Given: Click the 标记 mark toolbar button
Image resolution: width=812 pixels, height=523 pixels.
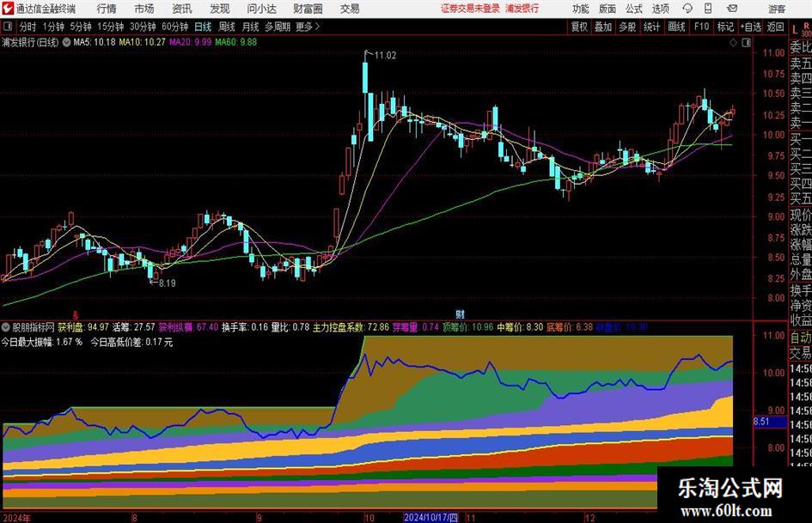Looking at the screenshot, I should pyautogui.click(x=725, y=27).
